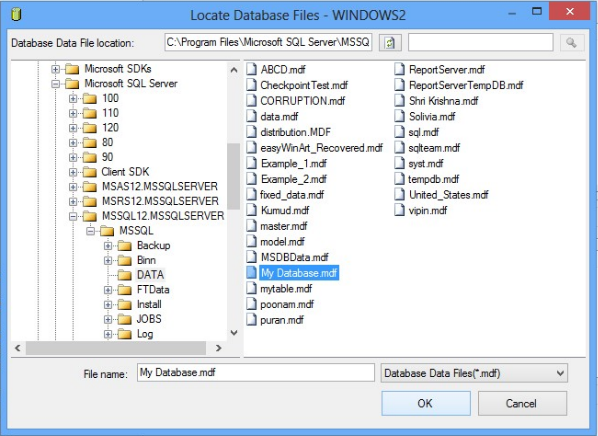Select the 90 folder in tree
The height and width of the screenshot is (436, 598).
(x=107, y=157)
